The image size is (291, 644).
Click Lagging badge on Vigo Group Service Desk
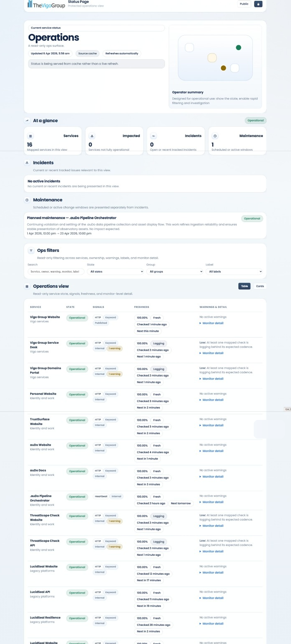point(159,343)
